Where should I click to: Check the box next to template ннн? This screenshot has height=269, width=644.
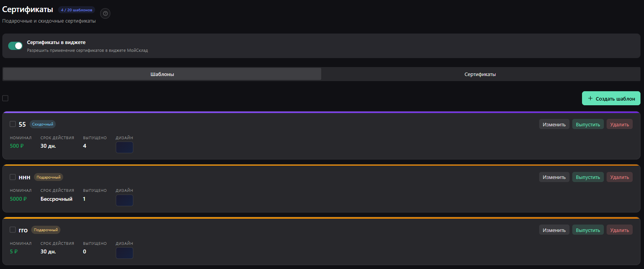[13, 177]
